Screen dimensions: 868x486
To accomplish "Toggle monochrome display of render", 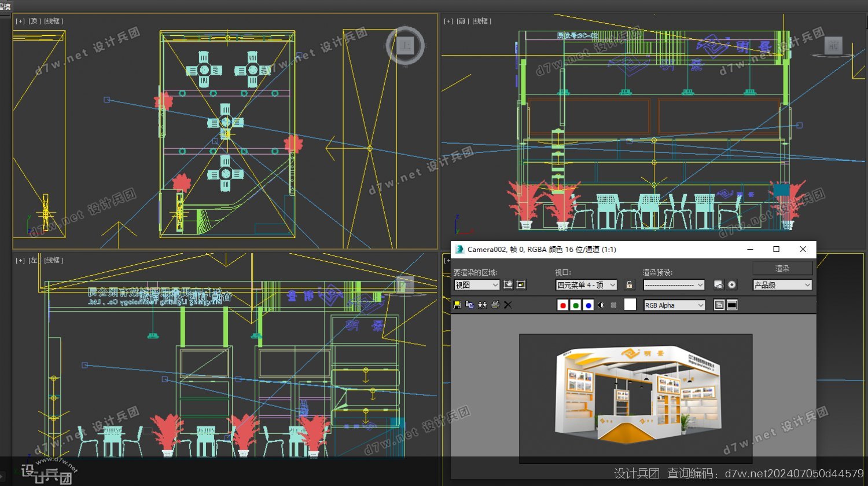I will coord(613,305).
